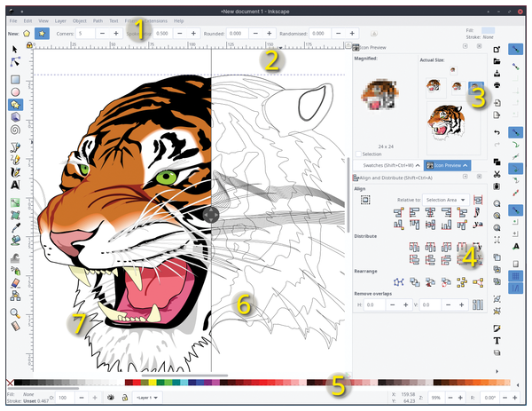This screenshot has width=532, height=411.
Task: Click the Exchange positions rearrange icon
Action: [415, 282]
